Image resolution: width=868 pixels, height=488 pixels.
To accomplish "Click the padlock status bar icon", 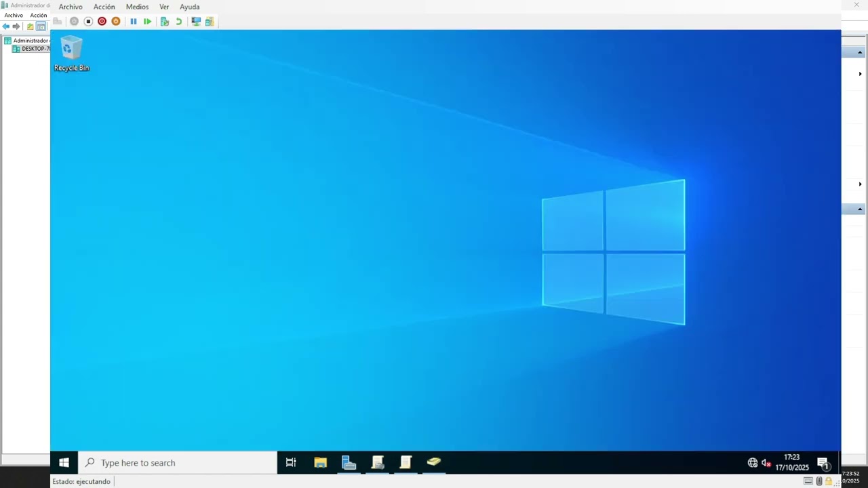I will [x=828, y=481].
